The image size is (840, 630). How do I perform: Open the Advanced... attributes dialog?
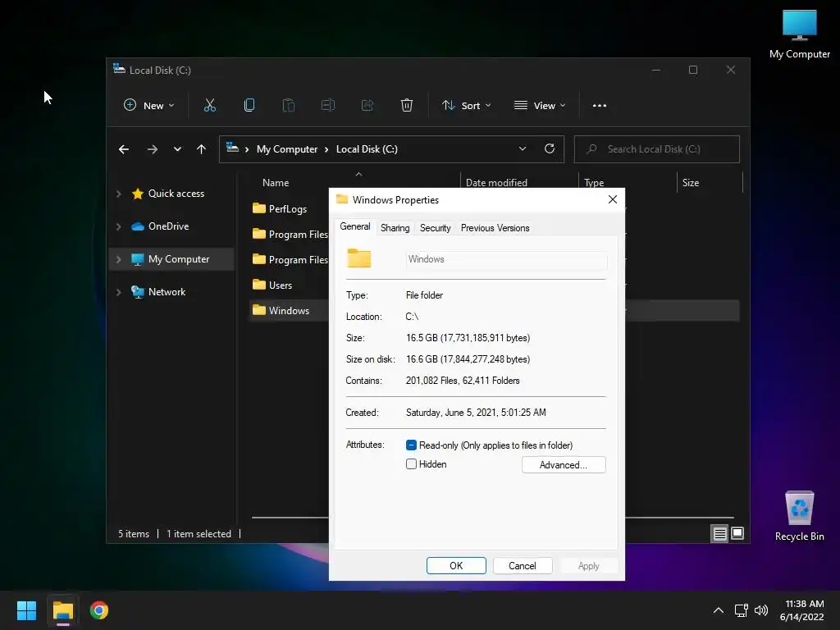(564, 464)
